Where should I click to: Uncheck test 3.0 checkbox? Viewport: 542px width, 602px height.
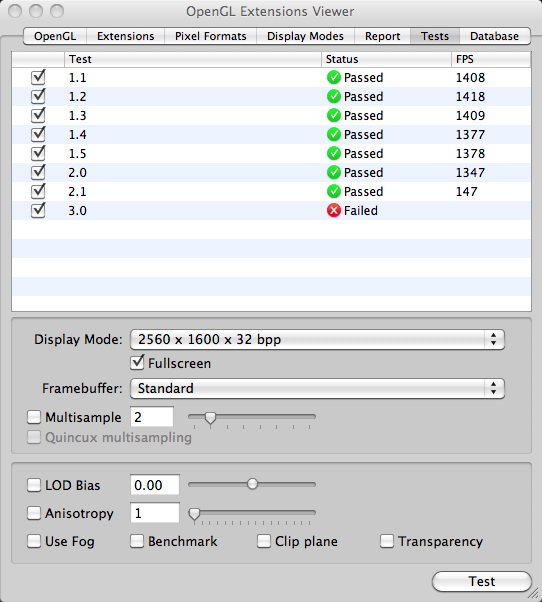coord(38,210)
